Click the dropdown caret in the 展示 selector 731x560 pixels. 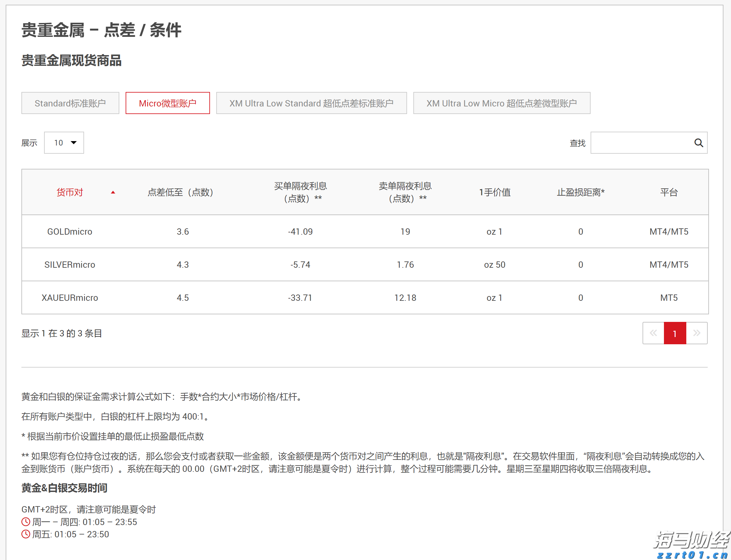coord(73,143)
